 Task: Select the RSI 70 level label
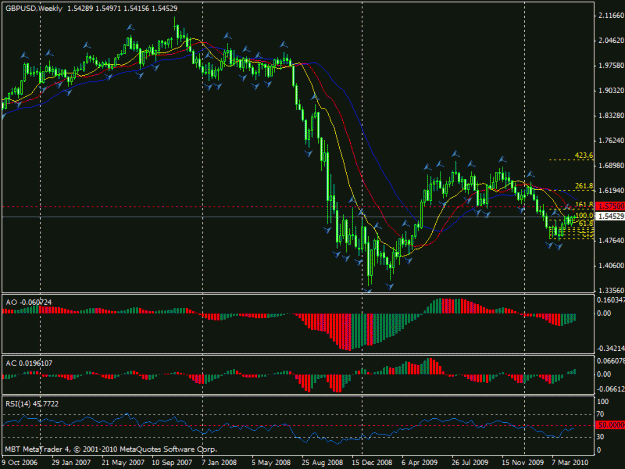click(601, 415)
